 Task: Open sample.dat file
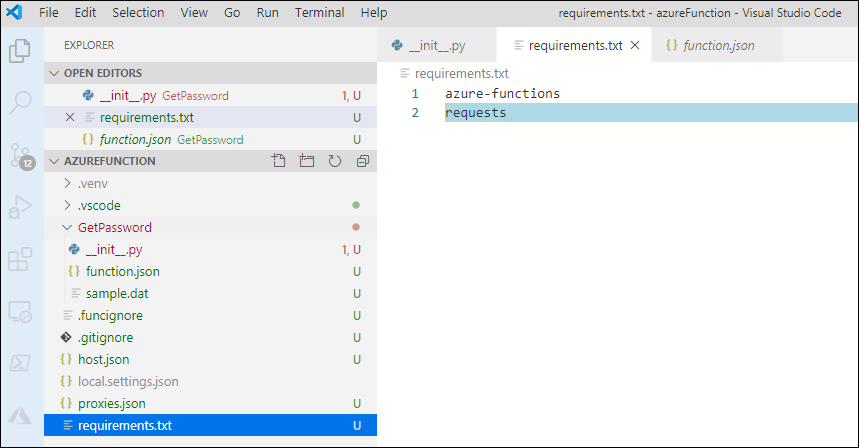click(x=210, y=293)
